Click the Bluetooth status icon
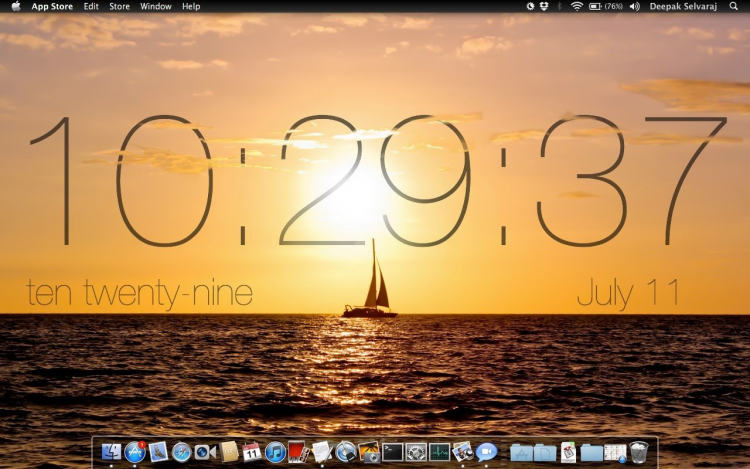The image size is (750, 469). click(x=559, y=6)
